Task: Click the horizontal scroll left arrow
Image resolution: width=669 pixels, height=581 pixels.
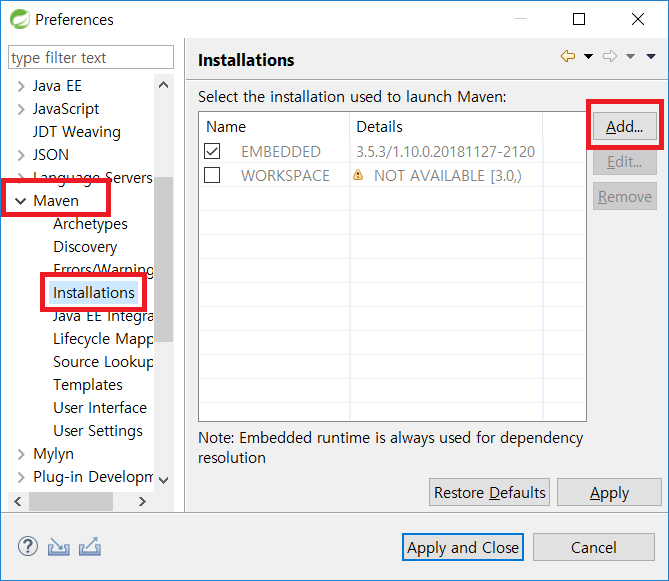Action: click(18, 501)
